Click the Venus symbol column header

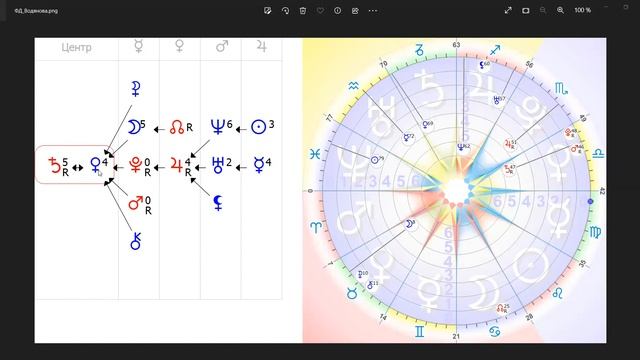pyautogui.click(x=179, y=46)
